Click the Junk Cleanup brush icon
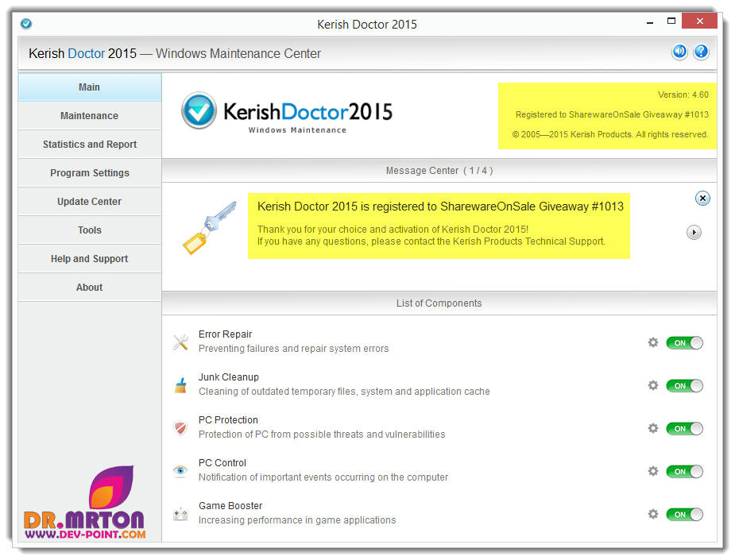Image resolution: width=735 pixels, height=560 pixels. pos(180,385)
